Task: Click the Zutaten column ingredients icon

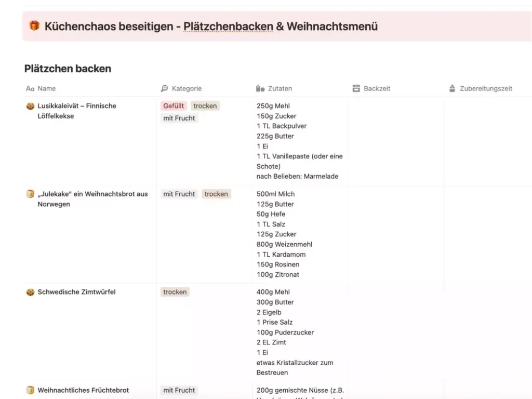Action: (260, 89)
